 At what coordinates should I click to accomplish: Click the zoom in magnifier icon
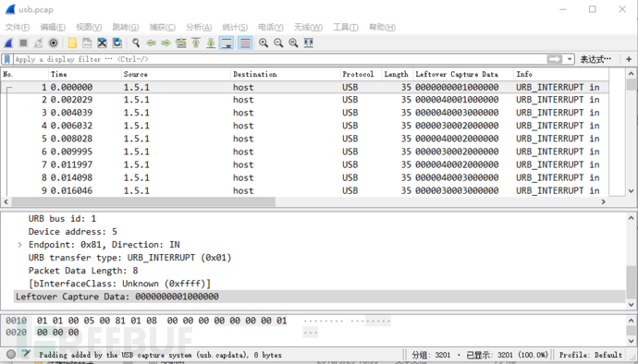click(x=264, y=42)
